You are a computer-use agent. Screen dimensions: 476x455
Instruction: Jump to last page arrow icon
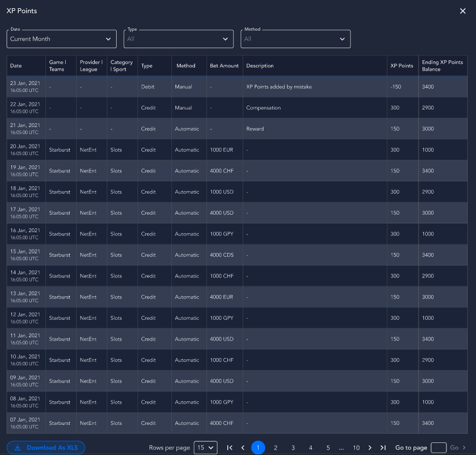click(x=383, y=448)
